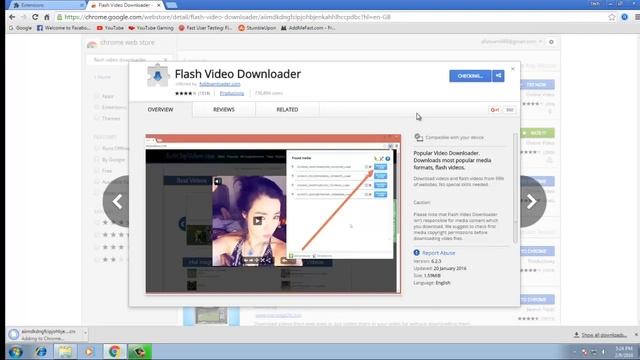The height and width of the screenshot is (360, 640).
Task: Open the Google bookmark
Action: pos(20,28)
